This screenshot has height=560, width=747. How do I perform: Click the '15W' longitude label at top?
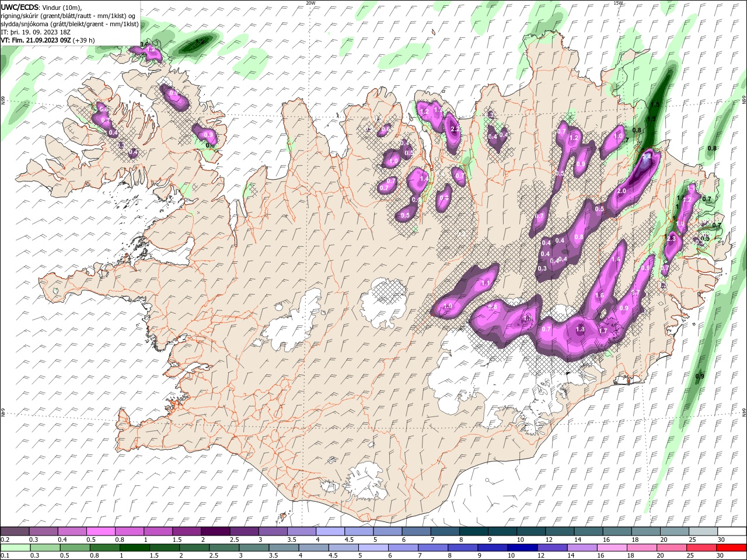(x=618, y=2)
